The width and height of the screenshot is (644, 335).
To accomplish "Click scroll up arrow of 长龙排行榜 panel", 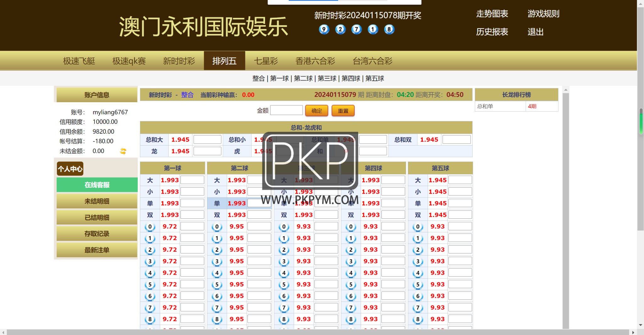I will (x=566, y=90).
